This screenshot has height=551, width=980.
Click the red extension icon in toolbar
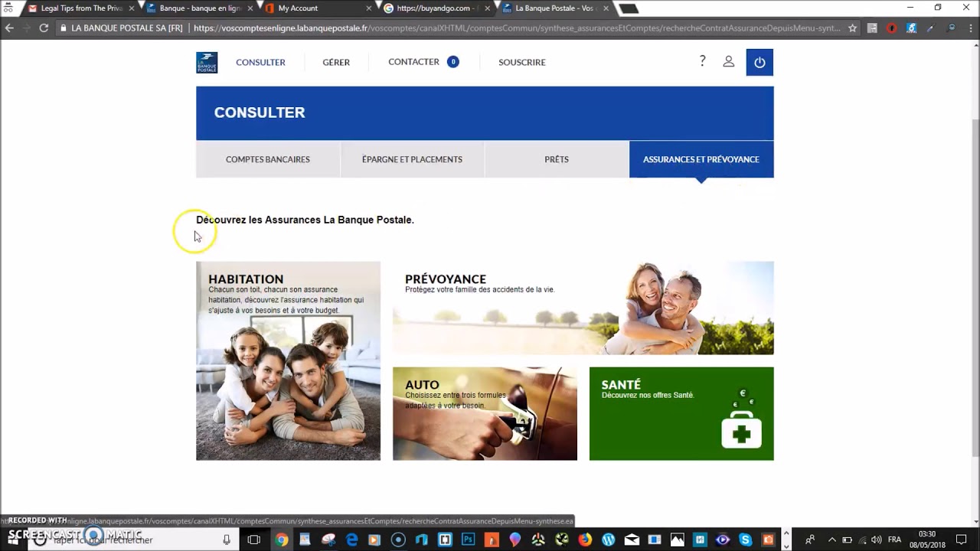891,28
